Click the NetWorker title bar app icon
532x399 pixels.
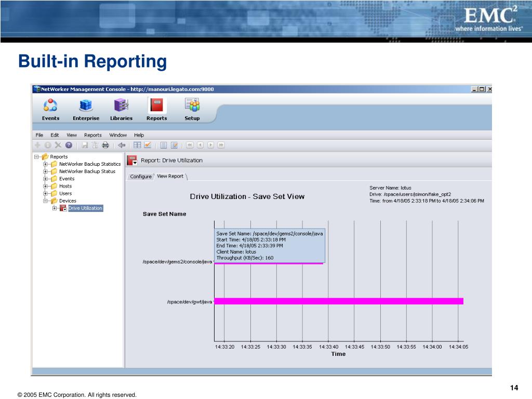[x=37, y=89]
